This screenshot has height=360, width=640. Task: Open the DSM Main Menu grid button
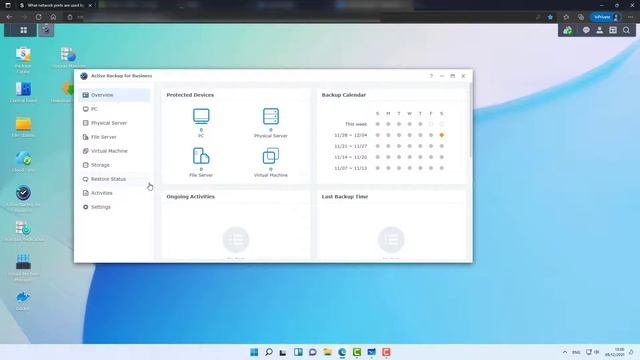tap(24, 30)
